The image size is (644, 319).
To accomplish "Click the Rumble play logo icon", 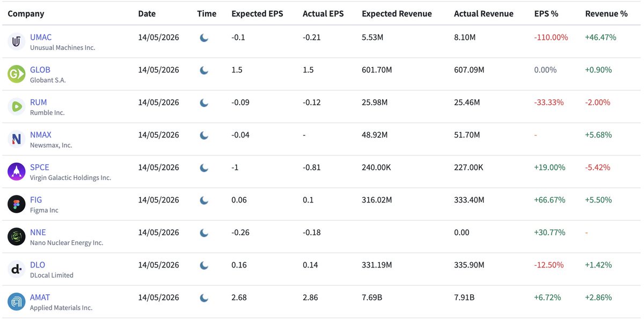I will (x=17, y=107).
